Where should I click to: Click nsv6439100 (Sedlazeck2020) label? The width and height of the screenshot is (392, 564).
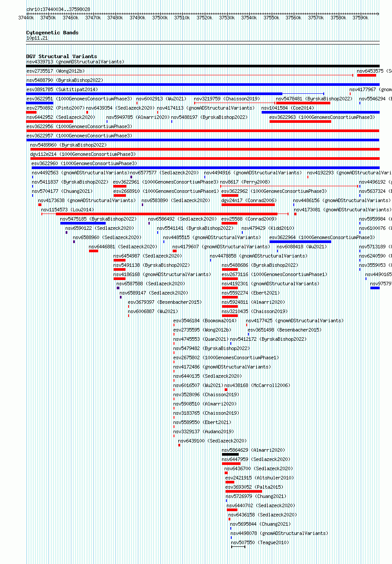click(212, 441)
